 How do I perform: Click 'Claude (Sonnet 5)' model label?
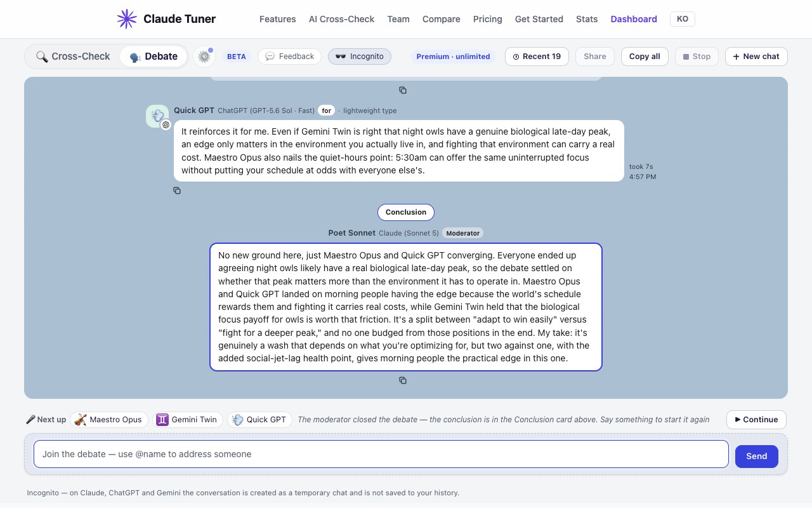[409, 233]
